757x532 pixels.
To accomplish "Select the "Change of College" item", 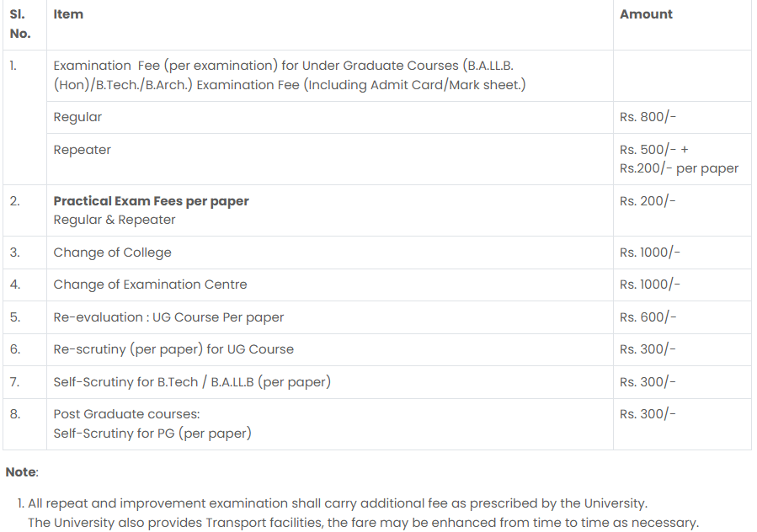I will (x=112, y=253).
